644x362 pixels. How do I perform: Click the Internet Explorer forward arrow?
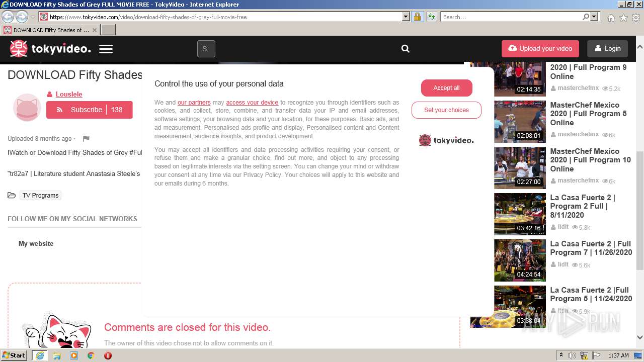tap(22, 17)
